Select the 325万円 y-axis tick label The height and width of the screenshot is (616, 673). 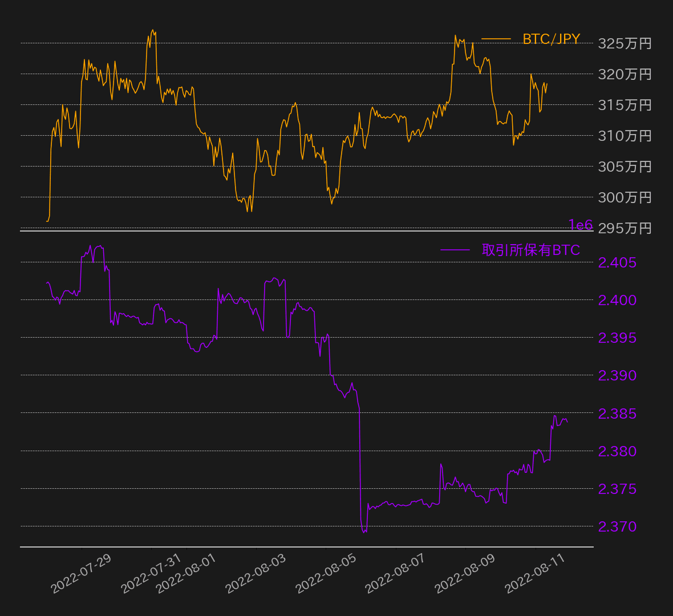pyautogui.click(x=625, y=43)
